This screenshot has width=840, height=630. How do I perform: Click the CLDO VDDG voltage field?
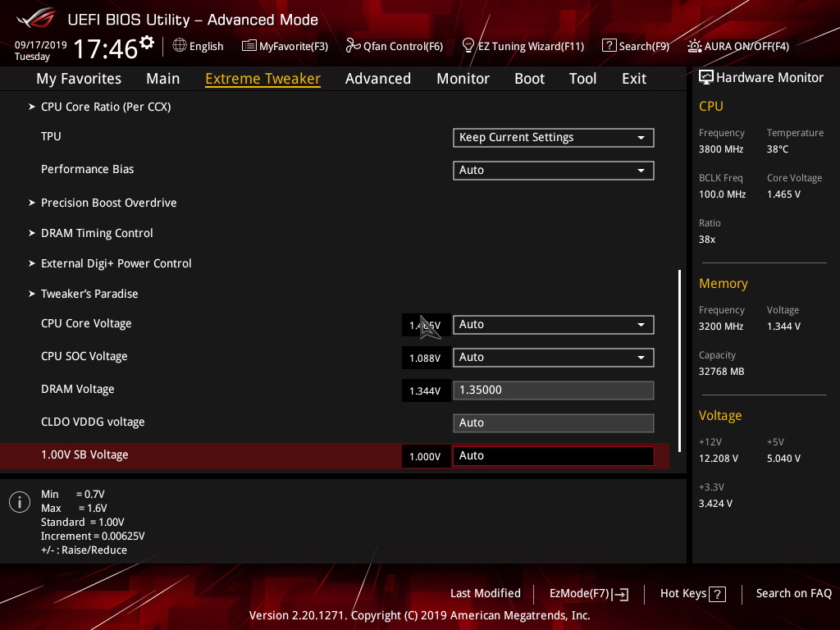point(554,422)
